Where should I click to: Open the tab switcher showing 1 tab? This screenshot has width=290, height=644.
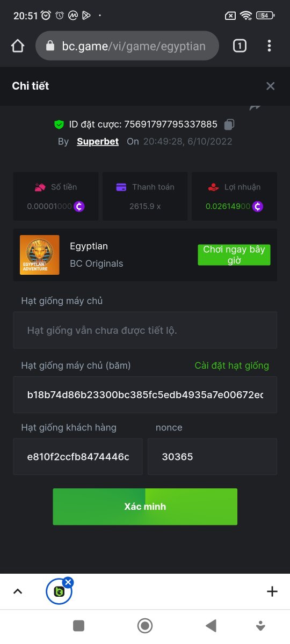(x=240, y=46)
